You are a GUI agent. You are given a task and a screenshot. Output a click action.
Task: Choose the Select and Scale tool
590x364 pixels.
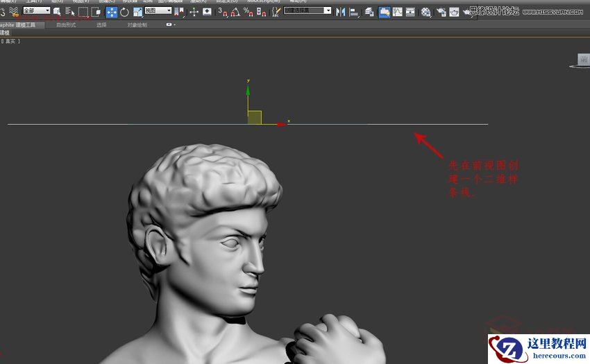tap(137, 12)
